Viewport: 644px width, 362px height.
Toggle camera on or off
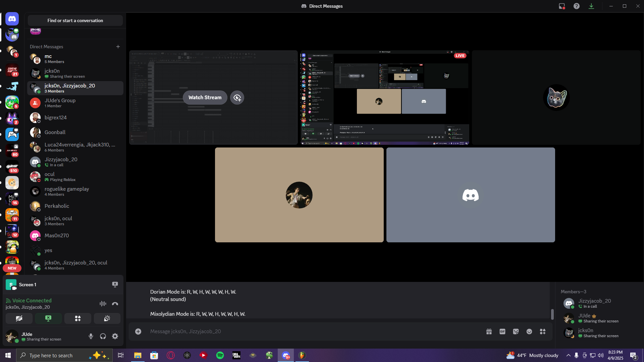click(19, 318)
